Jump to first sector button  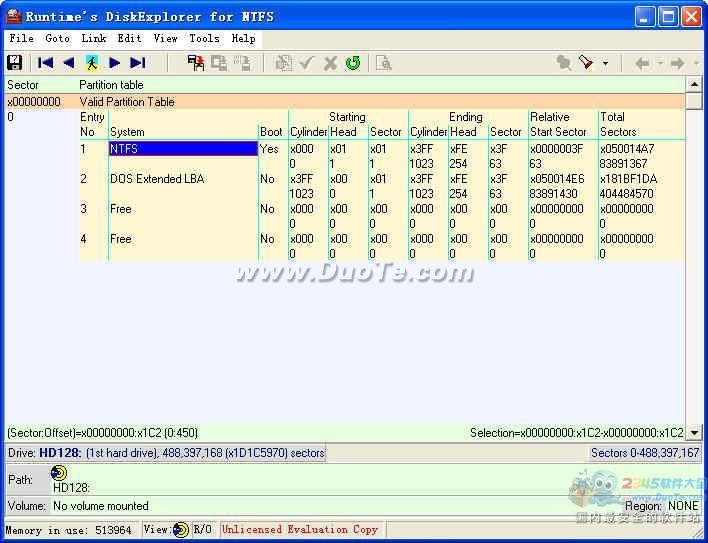tap(45, 63)
